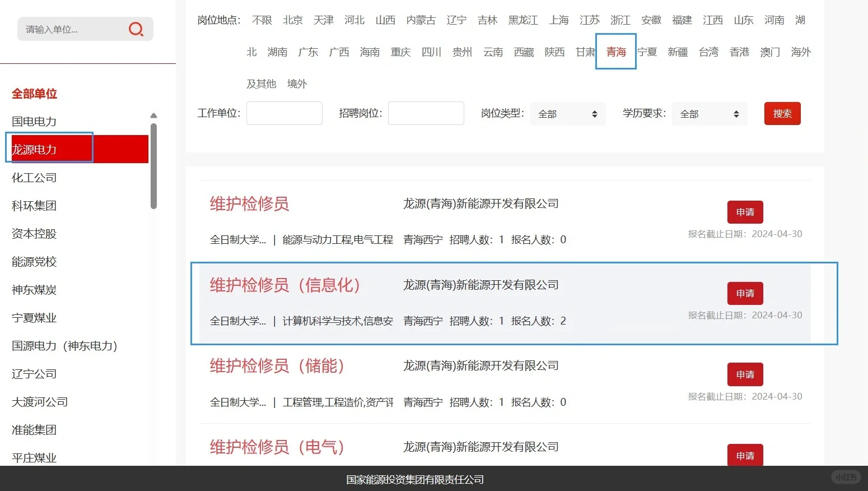Filter job location by 北京
868x491 pixels.
293,20
